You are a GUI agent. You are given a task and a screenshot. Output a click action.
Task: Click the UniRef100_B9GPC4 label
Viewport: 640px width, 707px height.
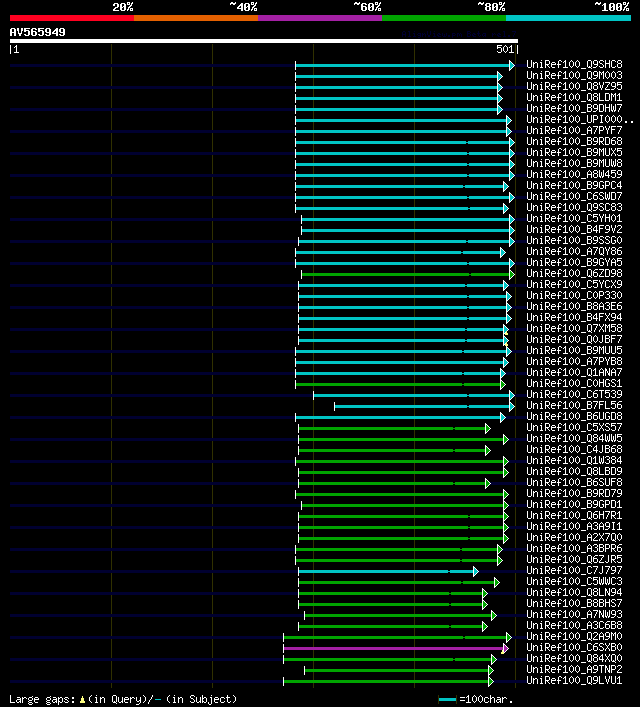574,185
